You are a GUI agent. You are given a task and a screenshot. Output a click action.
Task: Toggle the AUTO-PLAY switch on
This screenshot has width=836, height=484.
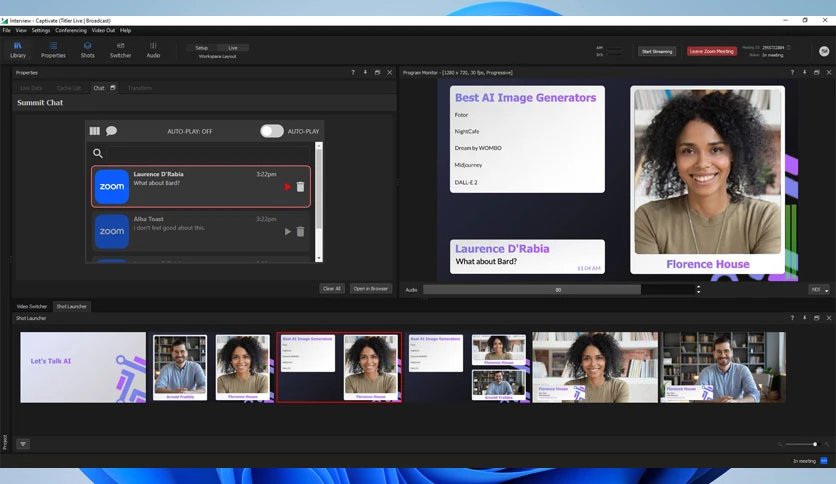[272, 131]
